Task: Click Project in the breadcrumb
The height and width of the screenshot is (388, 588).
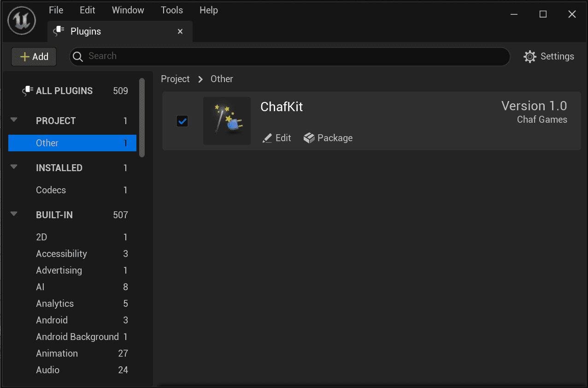Action: coord(175,79)
